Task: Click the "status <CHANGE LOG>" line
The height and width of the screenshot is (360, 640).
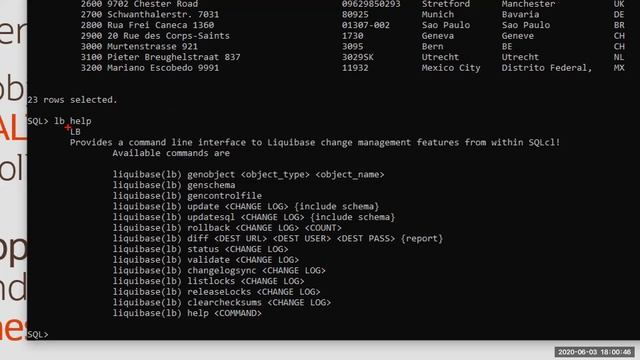Action: click(x=200, y=249)
